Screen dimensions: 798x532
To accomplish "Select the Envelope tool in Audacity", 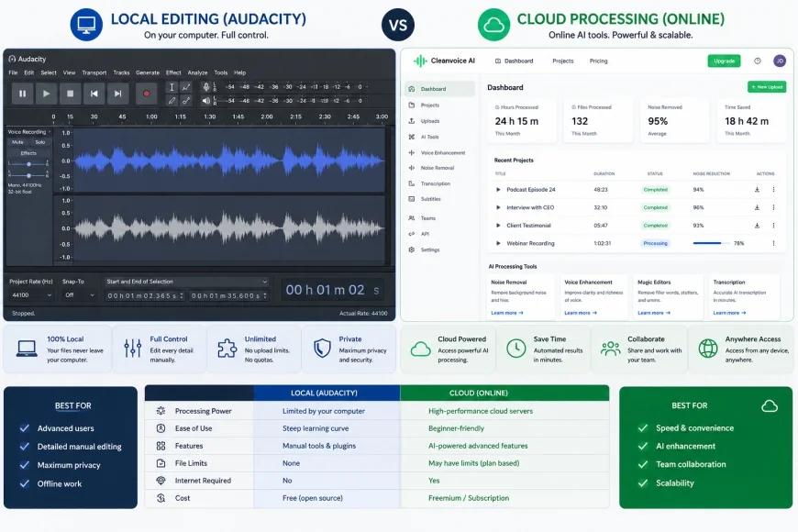I will click(186, 87).
